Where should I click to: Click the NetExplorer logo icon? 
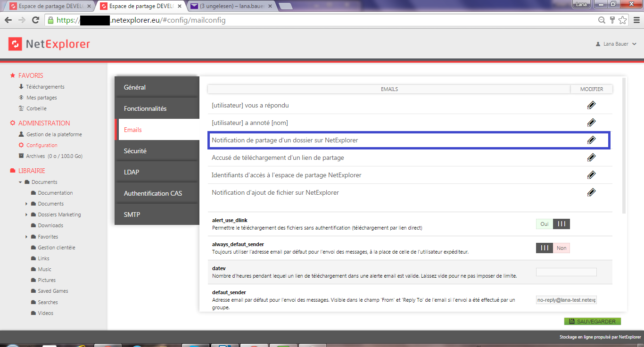click(15, 44)
